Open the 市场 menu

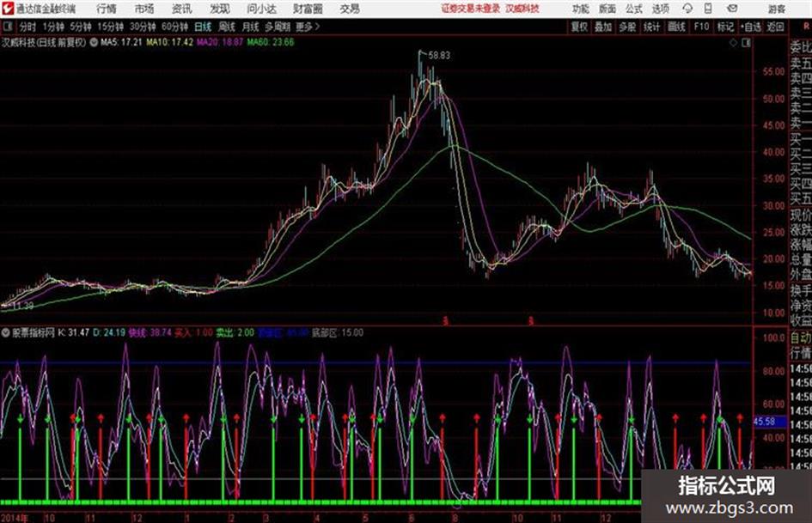(144, 9)
